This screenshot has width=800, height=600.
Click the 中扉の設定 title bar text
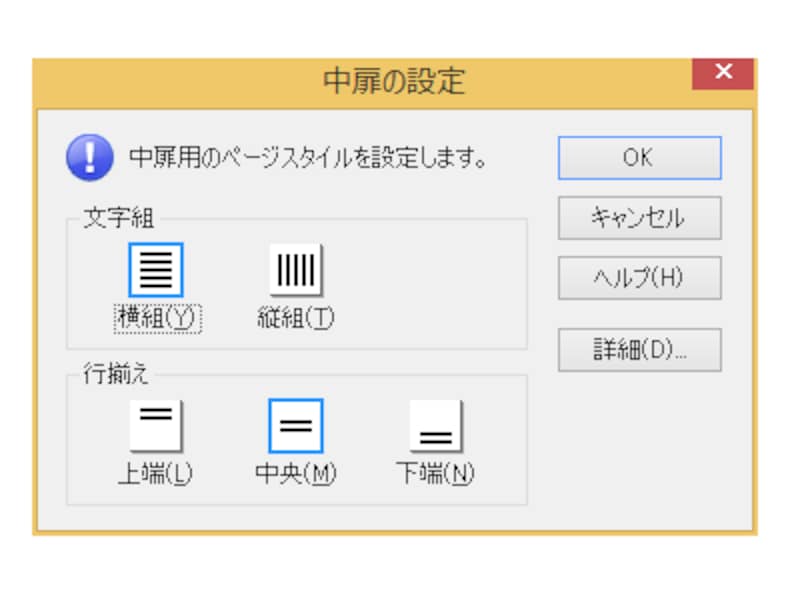(x=394, y=82)
